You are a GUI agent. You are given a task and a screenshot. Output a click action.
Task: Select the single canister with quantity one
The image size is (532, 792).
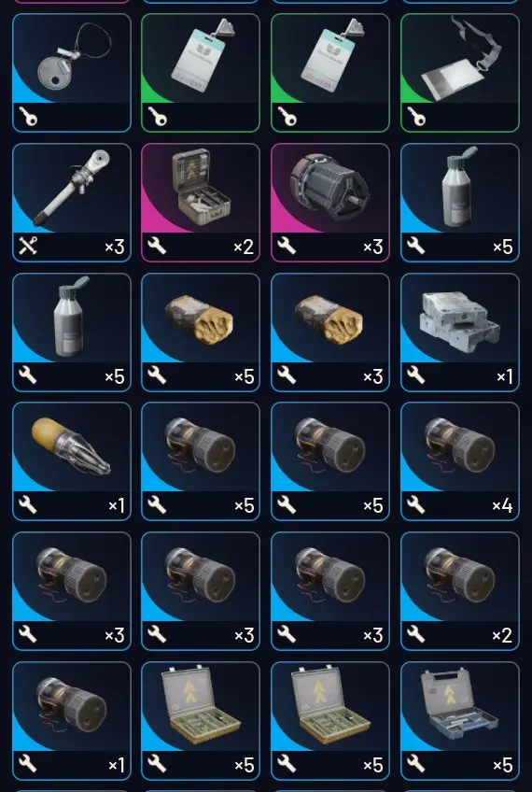click(72, 721)
